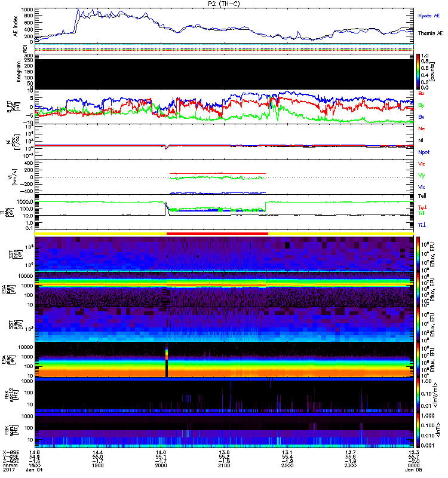448x478 pixels.
Task: Click the X-GSE value 13.1
Action: click(x=287, y=453)
